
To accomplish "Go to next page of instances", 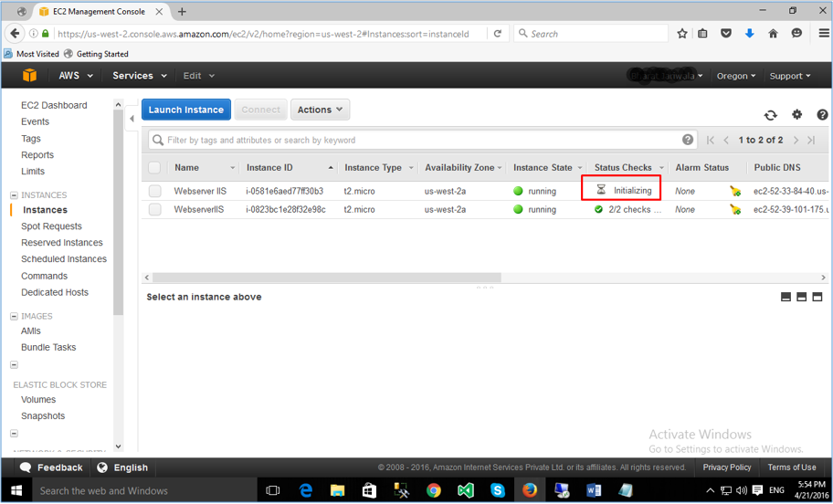I will (796, 141).
